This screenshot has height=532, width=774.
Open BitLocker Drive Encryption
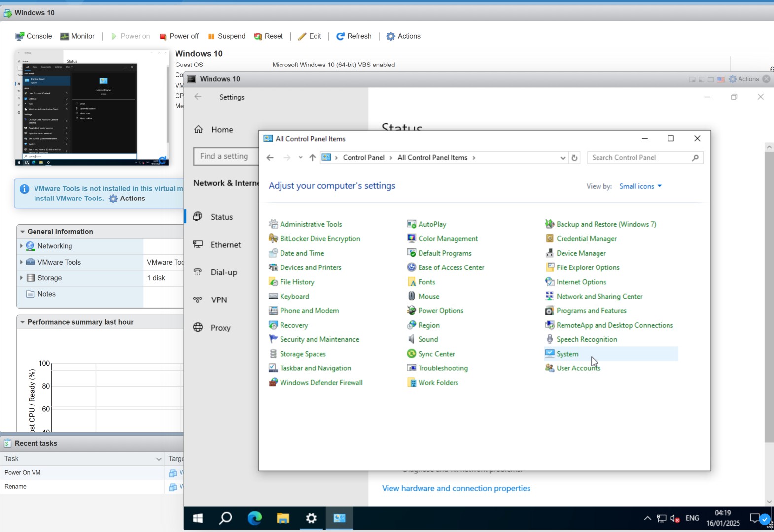315,238
